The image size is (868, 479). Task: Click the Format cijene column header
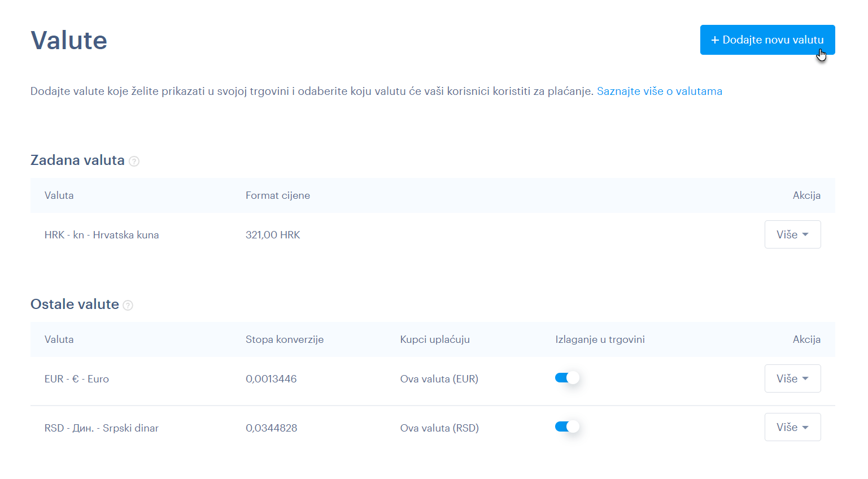pyautogui.click(x=278, y=195)
